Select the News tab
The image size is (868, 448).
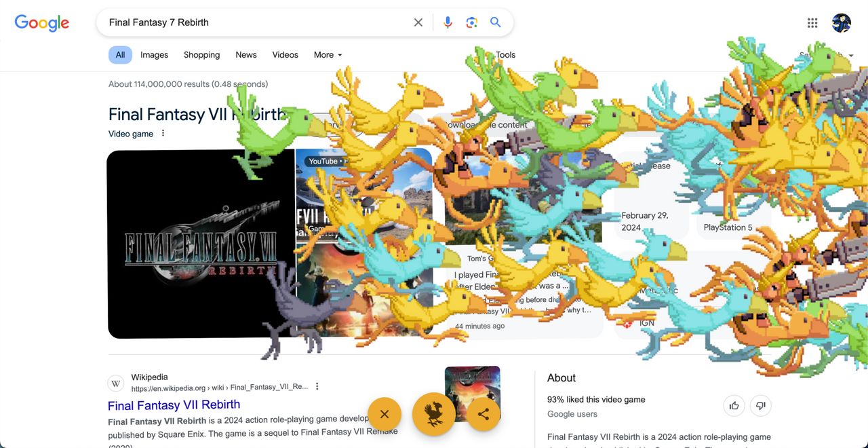coord(246,55)
